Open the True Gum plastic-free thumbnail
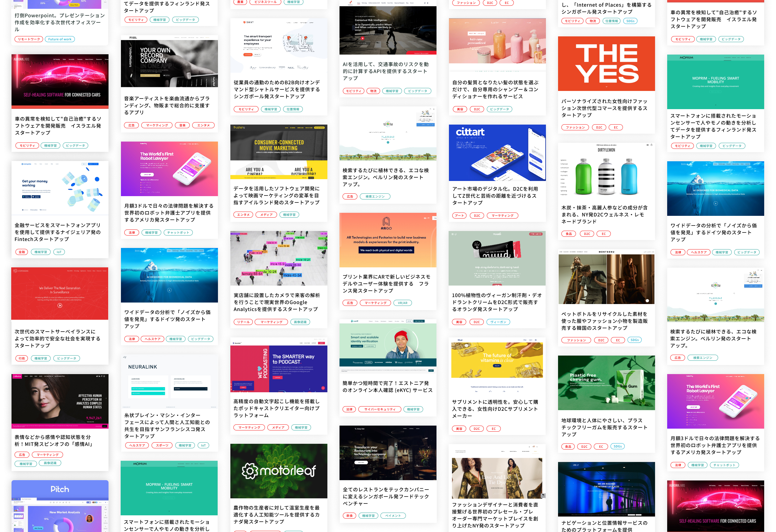776x532 pixels. click(x=606, y=383)
